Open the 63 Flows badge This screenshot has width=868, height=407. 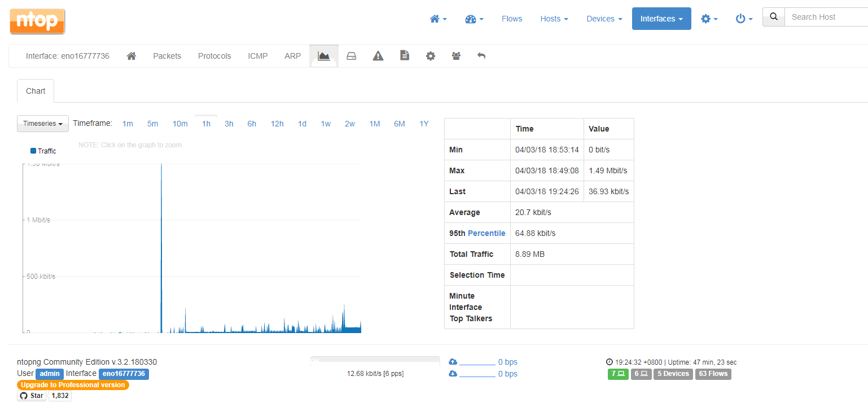tap(713, 374)
